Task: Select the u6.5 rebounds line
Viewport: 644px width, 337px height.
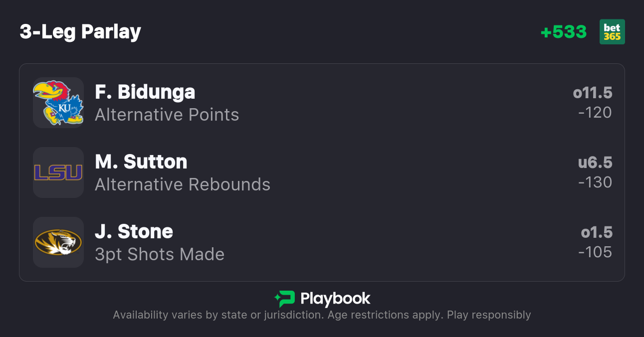Action: [x=595, y=163]
